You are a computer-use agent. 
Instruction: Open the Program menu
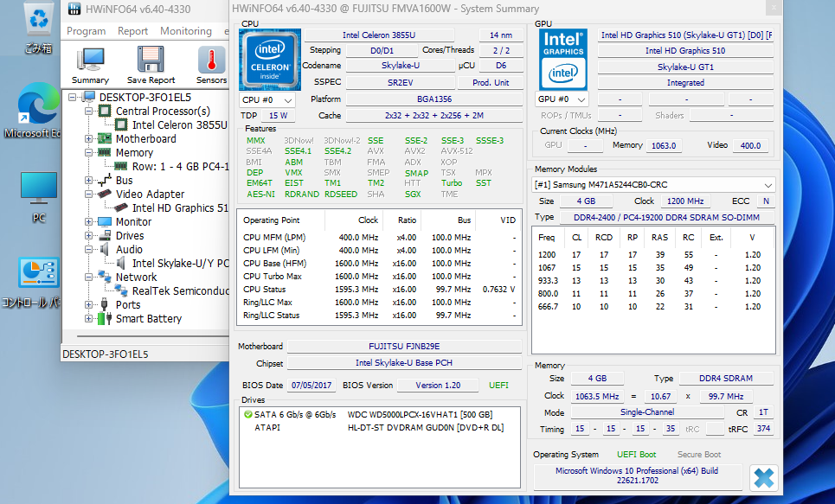coord(87,31)
